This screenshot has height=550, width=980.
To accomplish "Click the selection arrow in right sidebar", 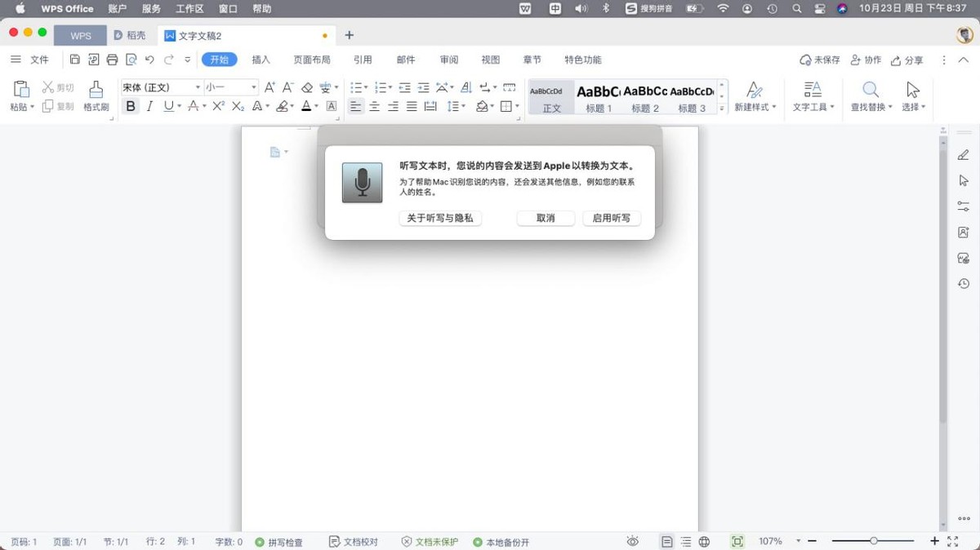I will tap(964, 180).
